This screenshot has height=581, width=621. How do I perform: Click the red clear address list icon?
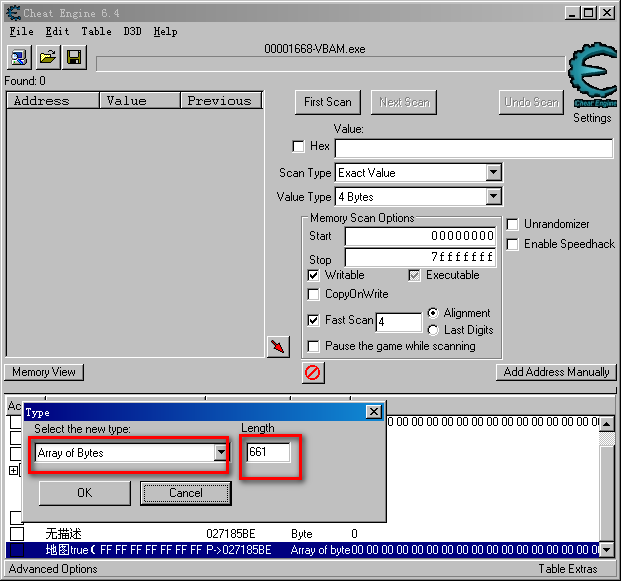point(312,372)
